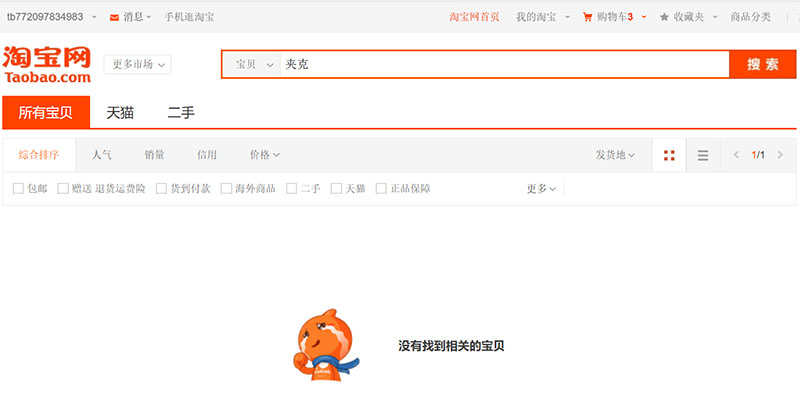
Task: Expand the 发货地 location dropdown
Action: point(615,155)
